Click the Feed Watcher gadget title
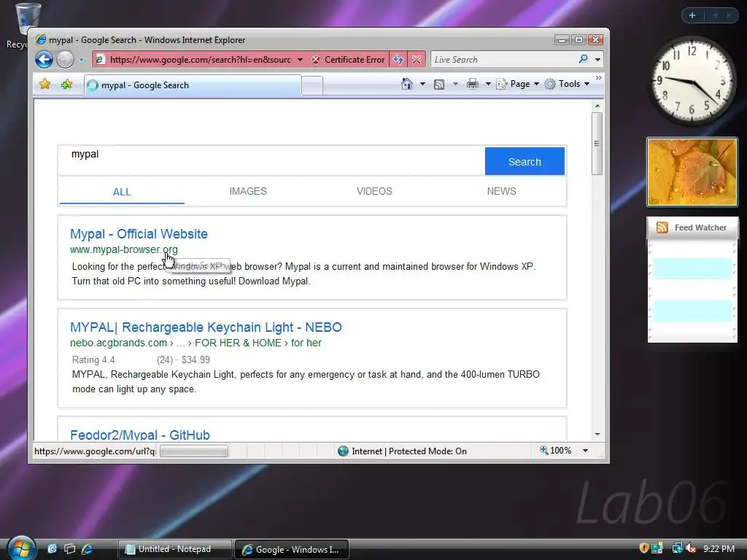Screen dimensions: 747x560 click(x=700, y=227)
